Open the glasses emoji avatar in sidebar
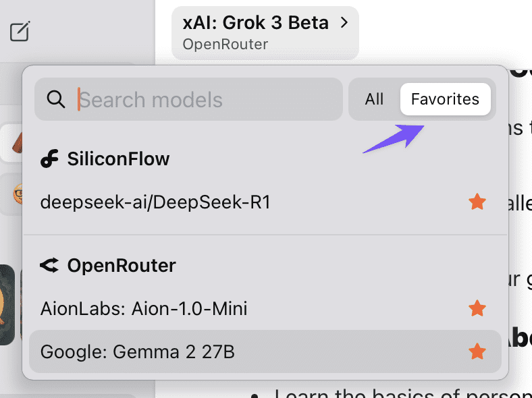The height and width of the screenshot is (398, 532). coord(18,194)
